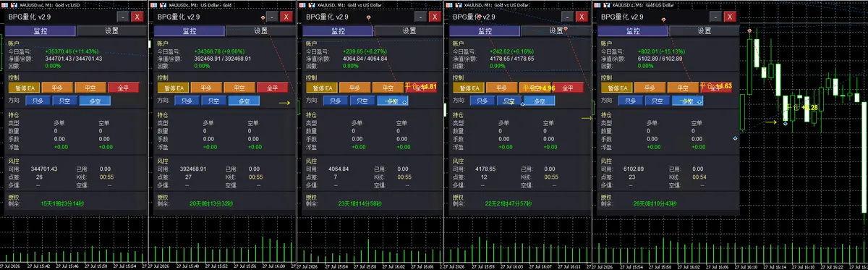Image resolution: width=868 pixels, height=270 pixels.
Task: Click 暂停EA in the 344701.43 account panel
Action: [24, 88]
